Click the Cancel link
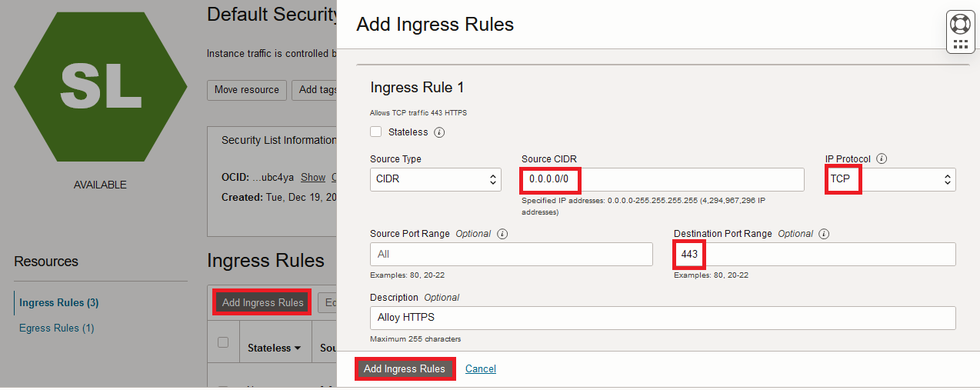Screen dimensions: 980x390 (481, 369)
